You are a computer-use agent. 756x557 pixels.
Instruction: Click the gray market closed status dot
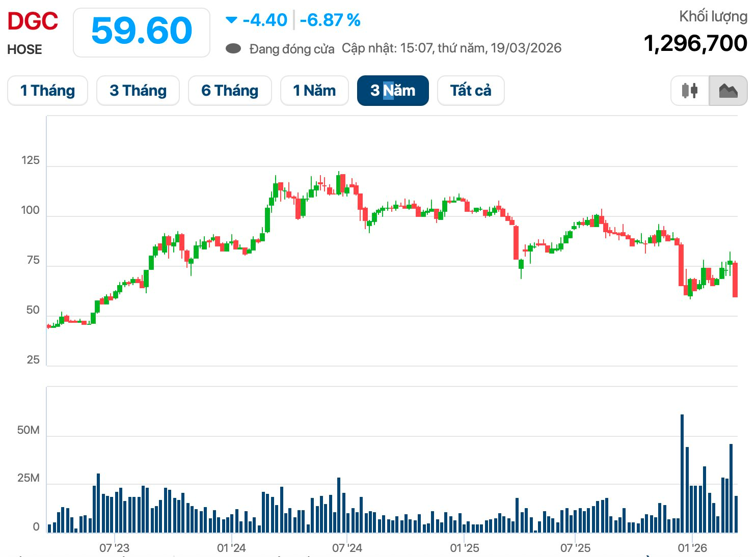233,49
